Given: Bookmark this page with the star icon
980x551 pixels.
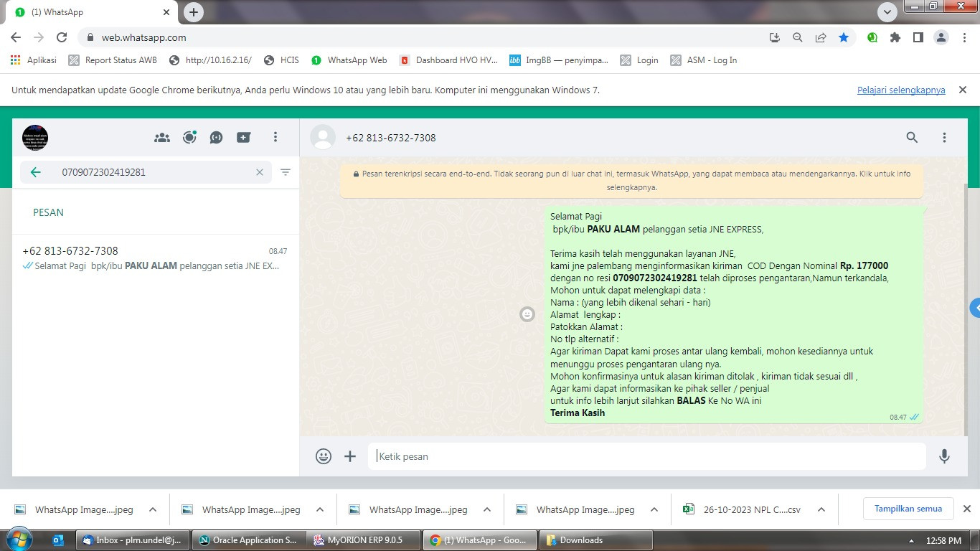Looking at the screenshot, I should click(844, 37).
